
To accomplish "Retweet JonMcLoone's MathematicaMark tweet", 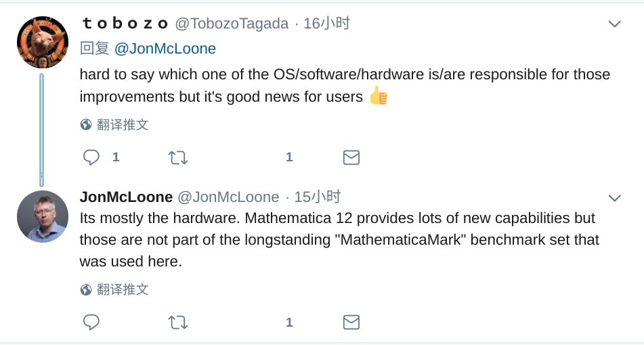I will click(x=177, y=323).
